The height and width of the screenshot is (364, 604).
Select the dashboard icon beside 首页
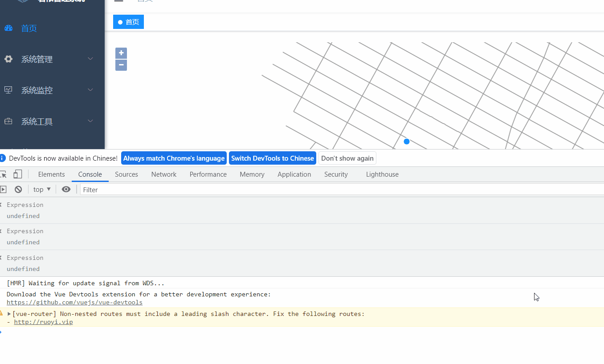click(x=8, y=28)
